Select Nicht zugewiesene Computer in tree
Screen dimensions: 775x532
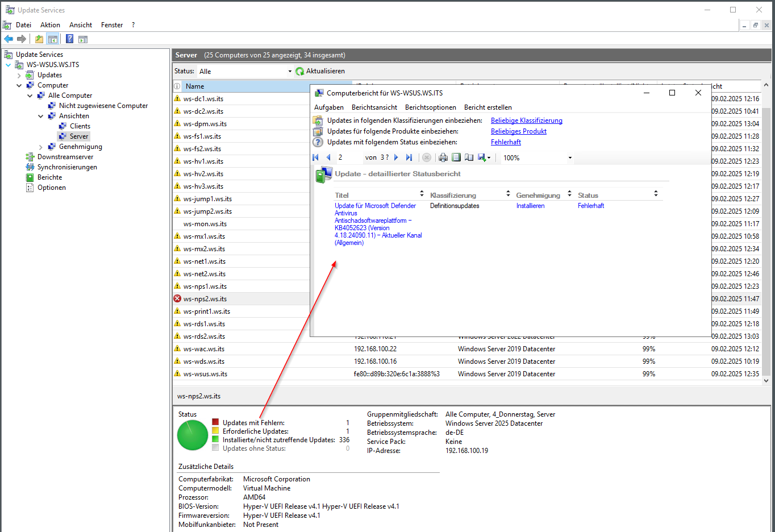point(103,106)
